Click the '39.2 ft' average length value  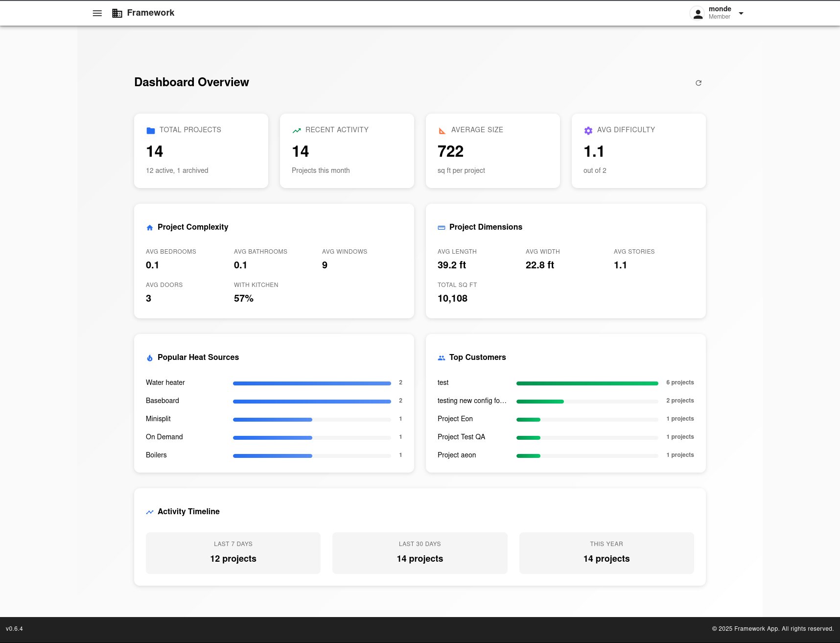[x=452, y=265]
